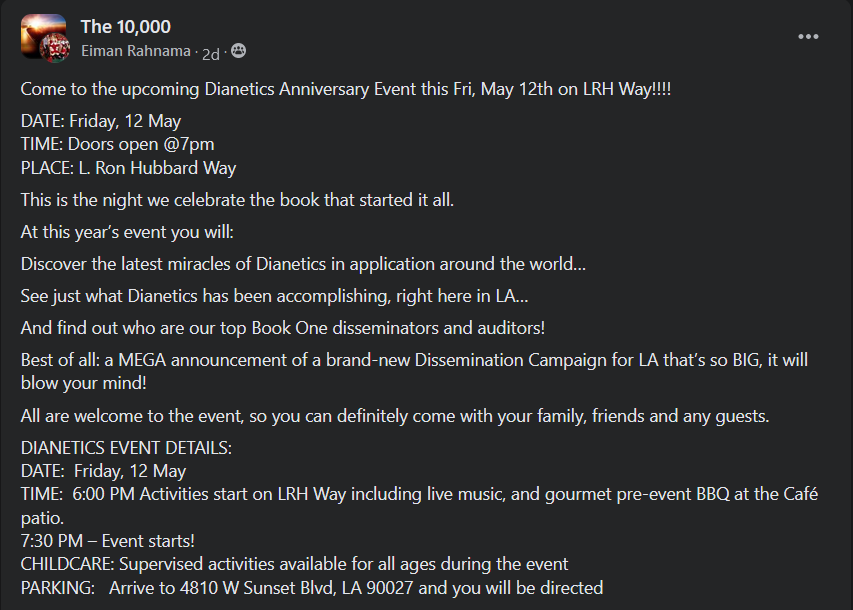The image size is (853, 610).
Task: Open The 10,000 group page link
Action: point(125,27)
